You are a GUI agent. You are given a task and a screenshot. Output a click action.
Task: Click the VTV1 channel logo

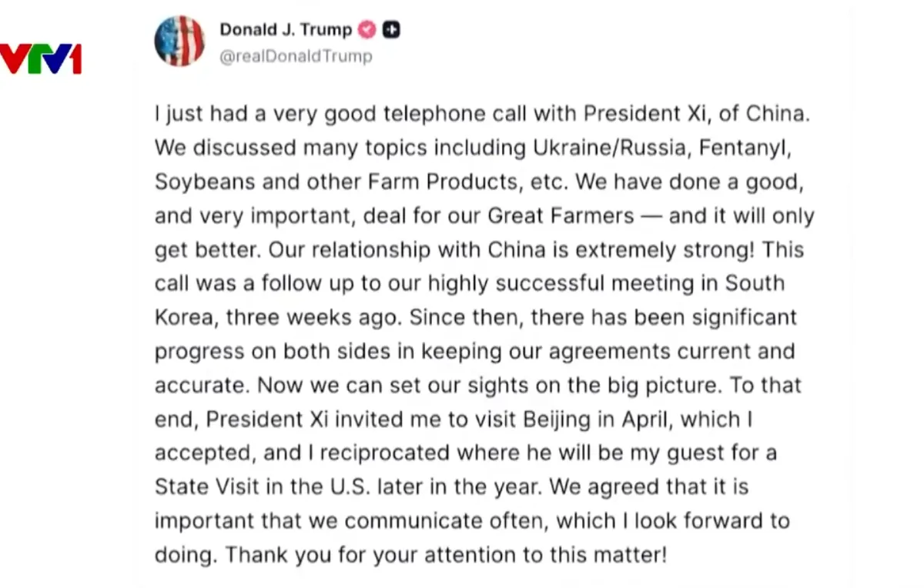coord(41,59)
